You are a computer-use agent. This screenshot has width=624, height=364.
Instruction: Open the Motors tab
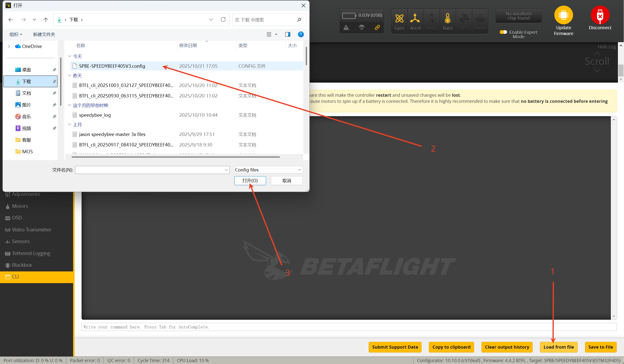pyautogui.click(x=20, y=206)
